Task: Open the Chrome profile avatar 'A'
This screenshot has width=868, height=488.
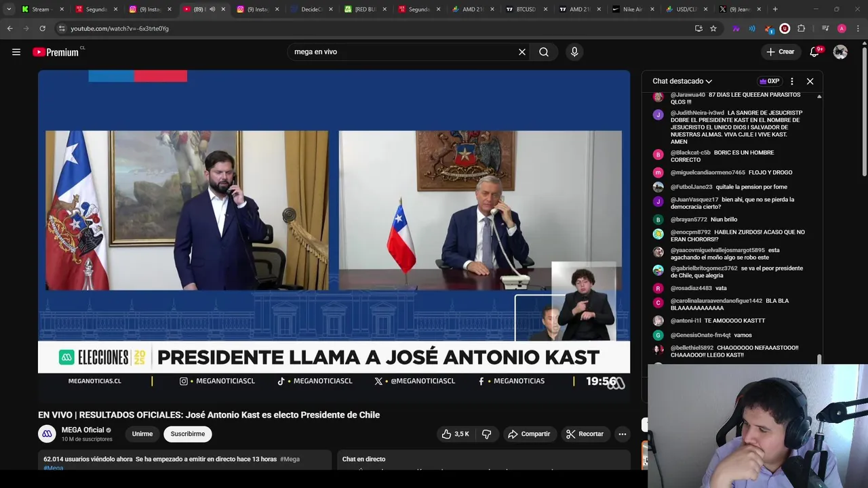Action: 842,28
